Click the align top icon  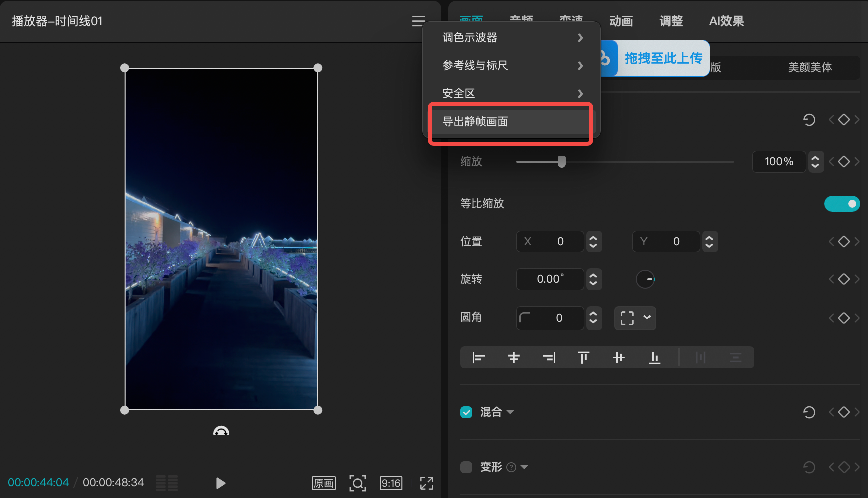(x=583, y=358)
